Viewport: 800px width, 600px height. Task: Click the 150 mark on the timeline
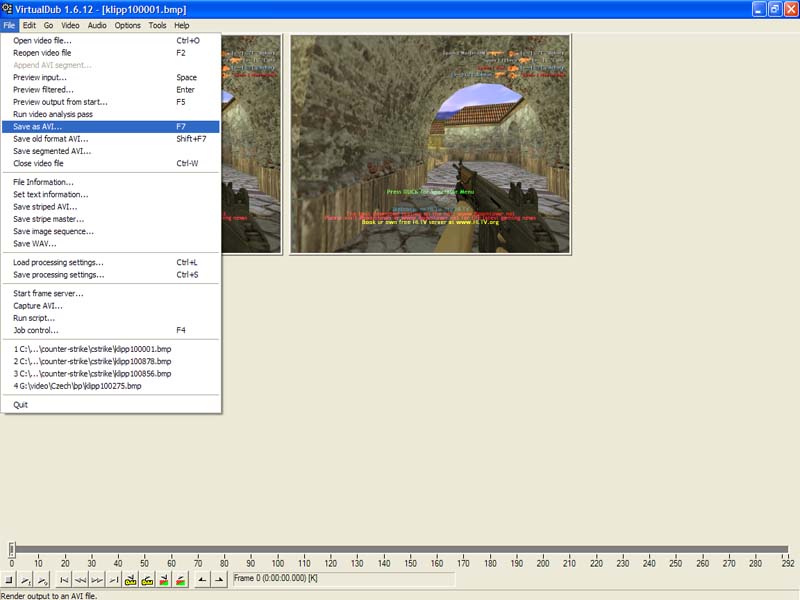pos(410,563)
